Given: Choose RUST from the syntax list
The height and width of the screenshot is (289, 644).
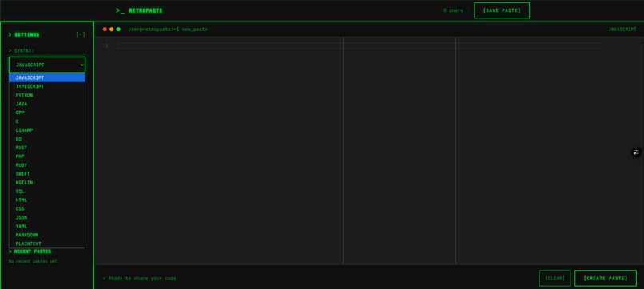Looking at the screenshot, I should [47, 148].
